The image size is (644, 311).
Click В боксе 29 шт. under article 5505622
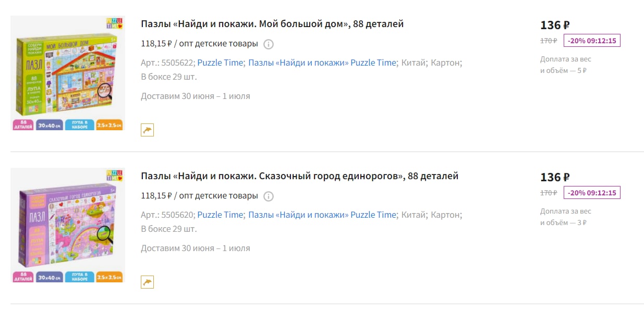tap(169, 77)
